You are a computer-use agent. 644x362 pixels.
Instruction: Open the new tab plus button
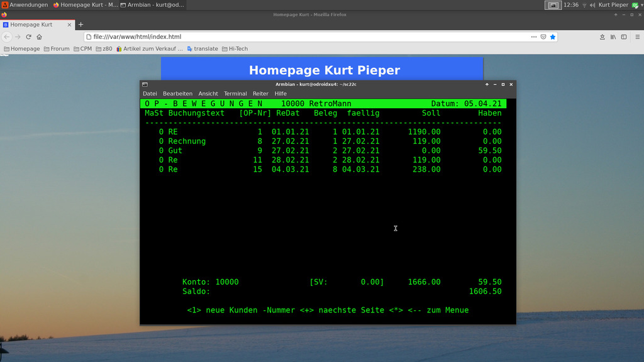click(x=80, y=25)
